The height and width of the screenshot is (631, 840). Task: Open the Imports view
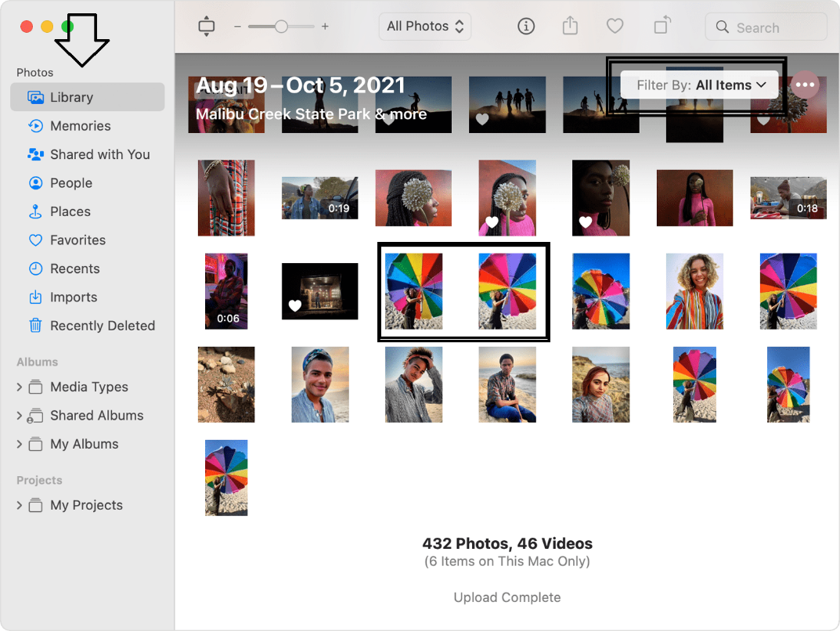pyautogui.click(x=74, y=297)
